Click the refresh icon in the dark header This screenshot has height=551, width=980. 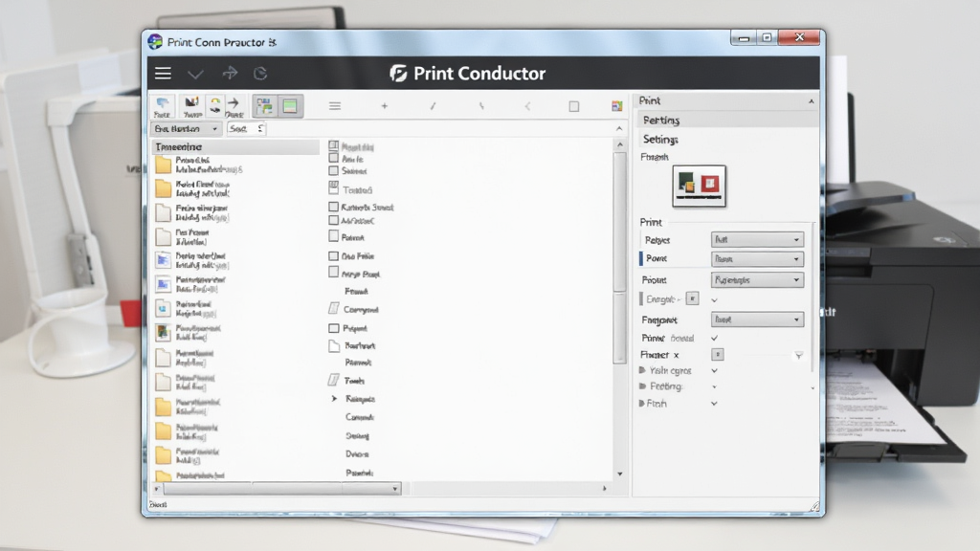(260, 74)
